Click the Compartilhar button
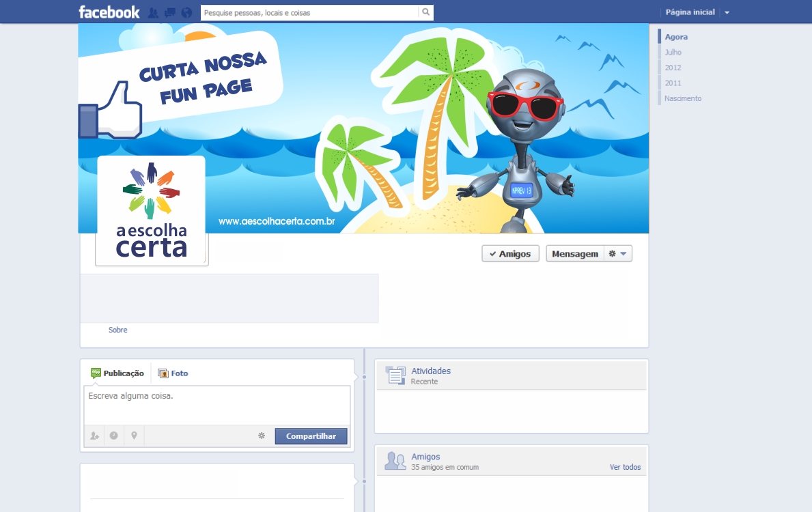 tap(311, 436)
